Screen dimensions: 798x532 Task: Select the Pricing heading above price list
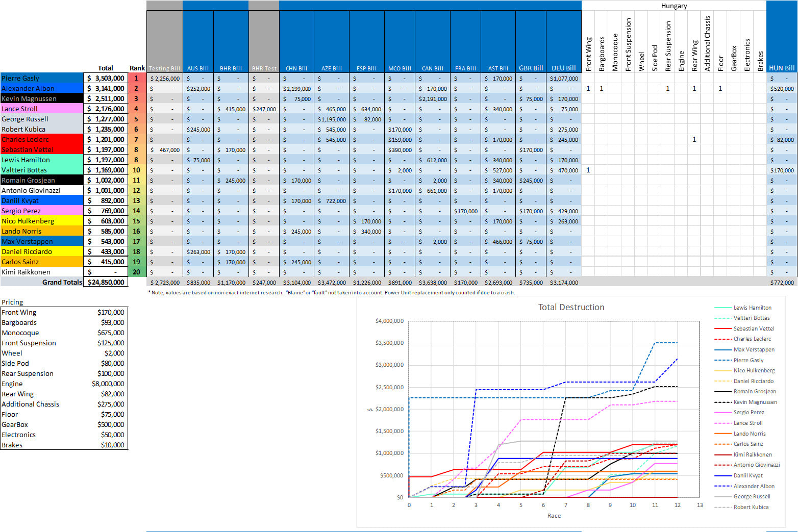click(12, 302)
